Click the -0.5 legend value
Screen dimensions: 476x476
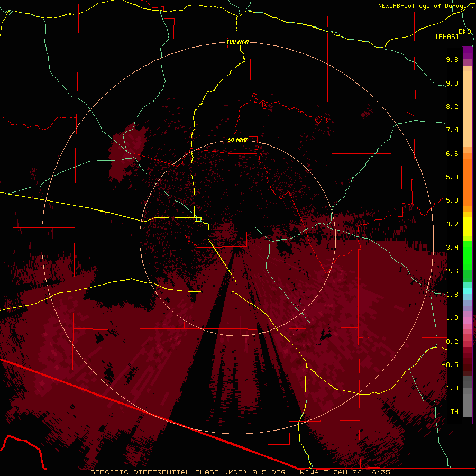coord(450,365)
